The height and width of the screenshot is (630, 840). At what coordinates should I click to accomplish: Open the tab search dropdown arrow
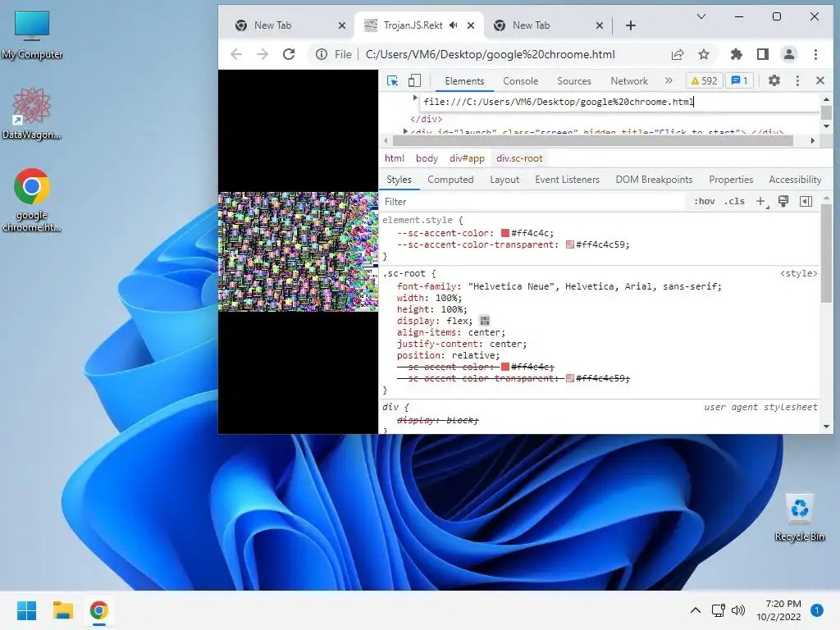[x=701, y=16]
